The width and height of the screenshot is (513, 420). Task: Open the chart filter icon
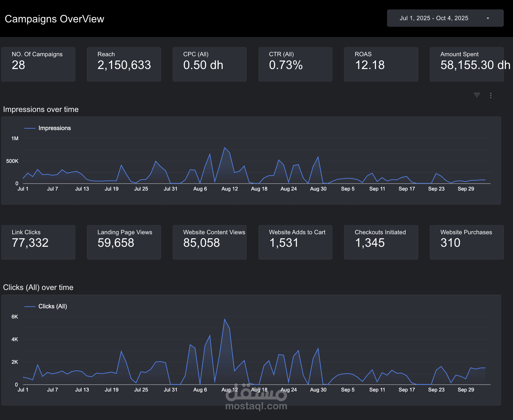477,95
